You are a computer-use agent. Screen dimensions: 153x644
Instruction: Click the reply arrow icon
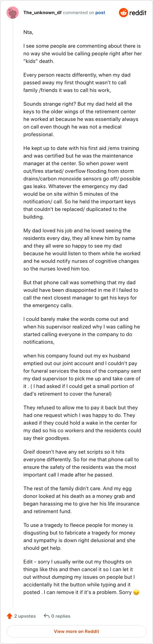click(x=46, y=616)
